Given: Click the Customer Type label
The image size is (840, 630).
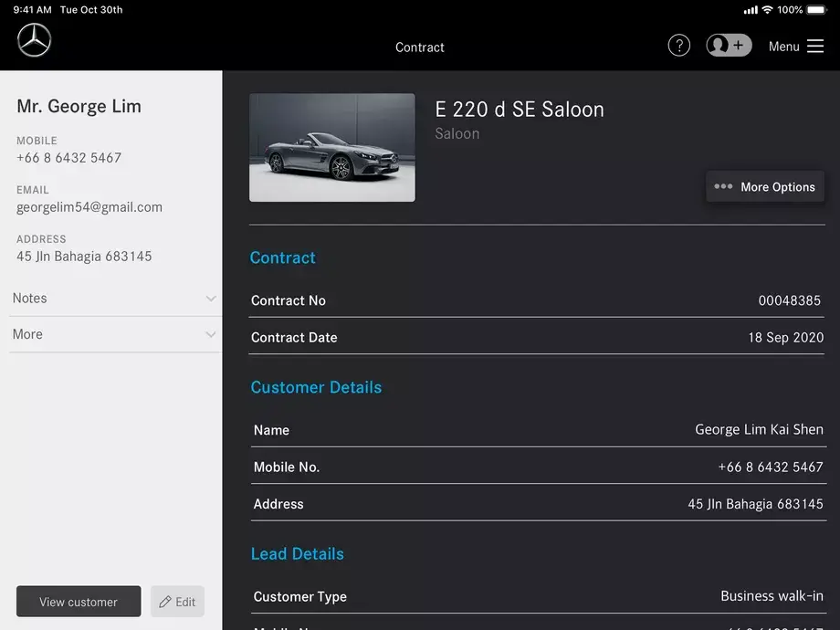Looking at the screenshot, I should 300,597.
